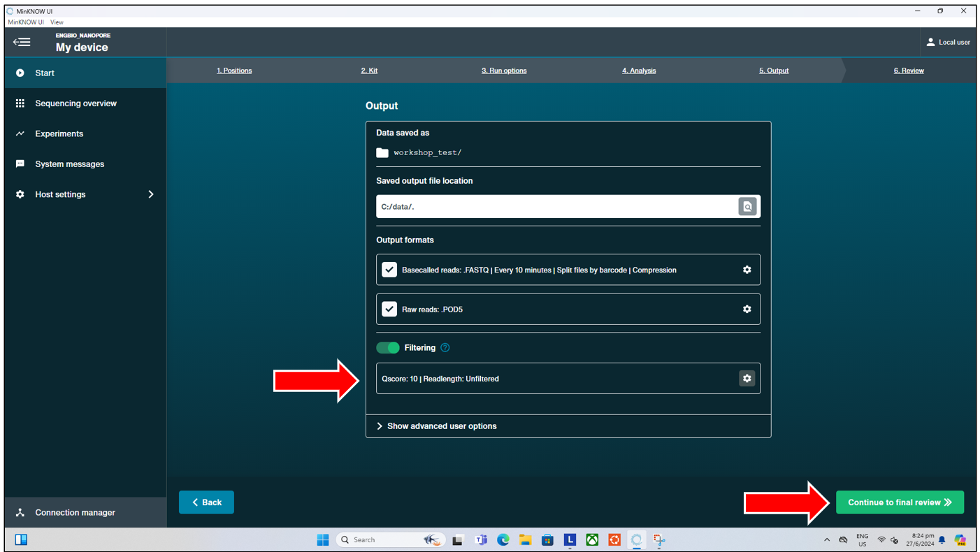
Task: Open System messages icon
Action: [x=20, y=164]
